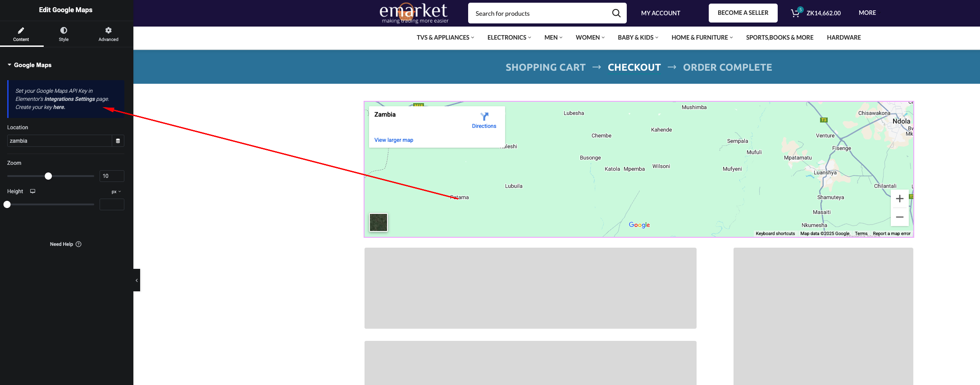
Task: Click Become a Seller button
Action: [743, 13]
